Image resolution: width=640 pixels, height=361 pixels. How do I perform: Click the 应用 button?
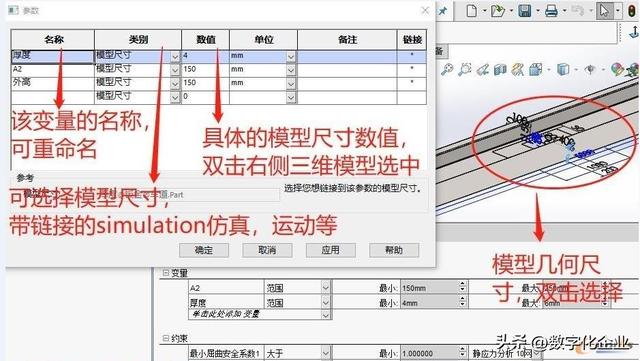coord(331,250)
